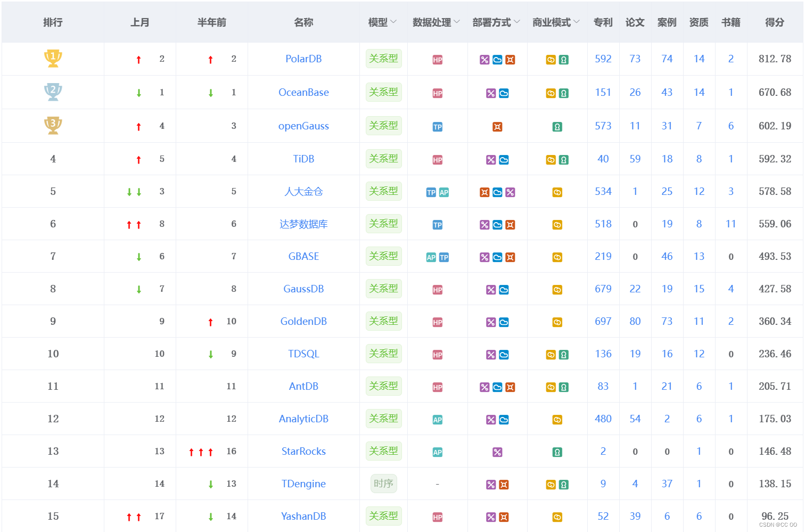Image resolution: width=805 pixels, height=532 pixels.
Task: Click the AP badge in AnalyticDB row
Action: coord(438,420)
